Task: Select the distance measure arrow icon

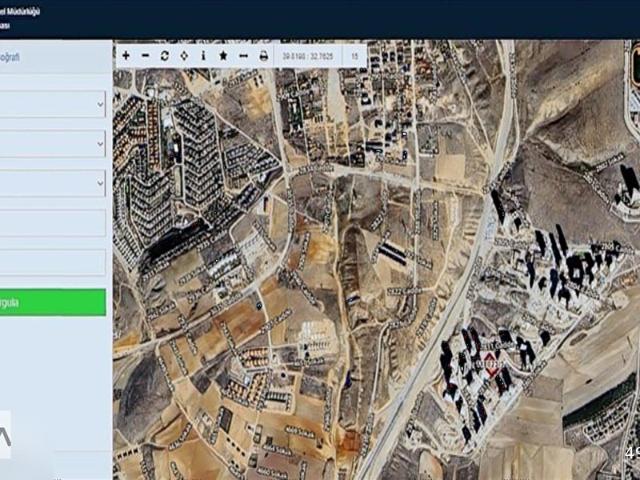Action: [x=243, y=56]
